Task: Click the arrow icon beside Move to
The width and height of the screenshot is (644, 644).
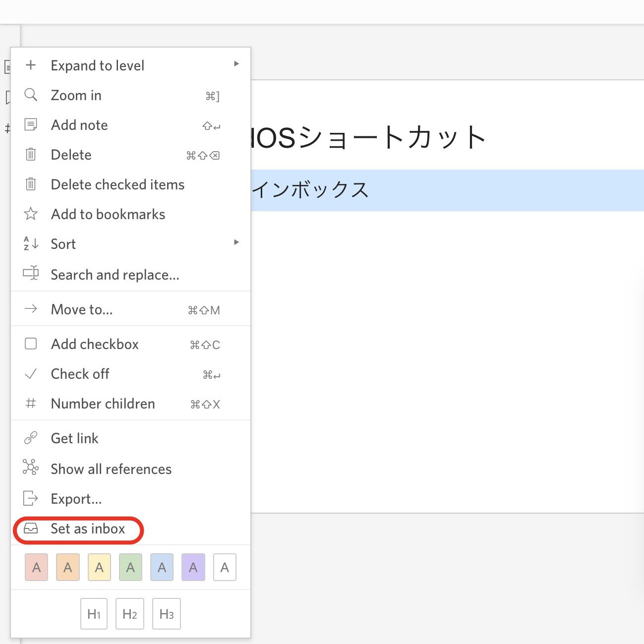Action: point(31,309)
